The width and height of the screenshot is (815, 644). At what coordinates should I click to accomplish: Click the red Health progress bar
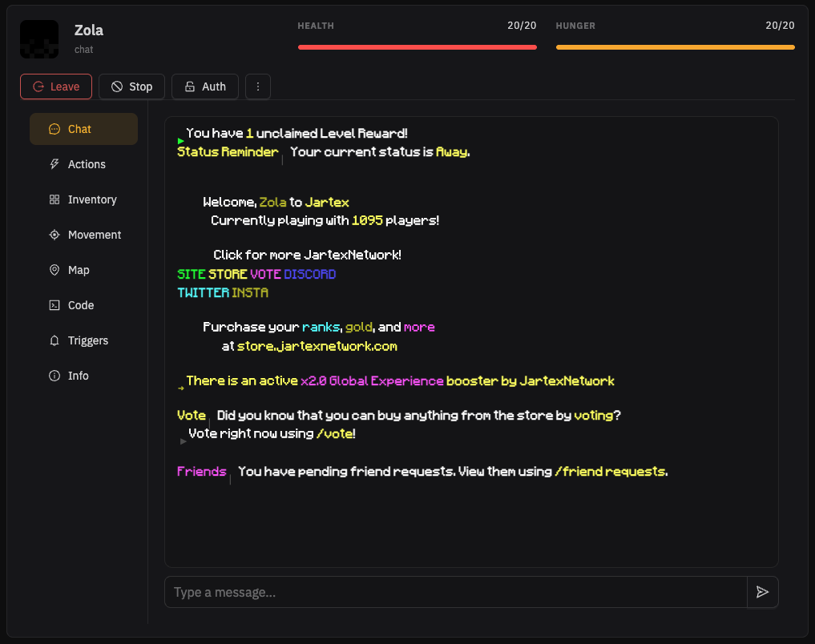(418, 47)
